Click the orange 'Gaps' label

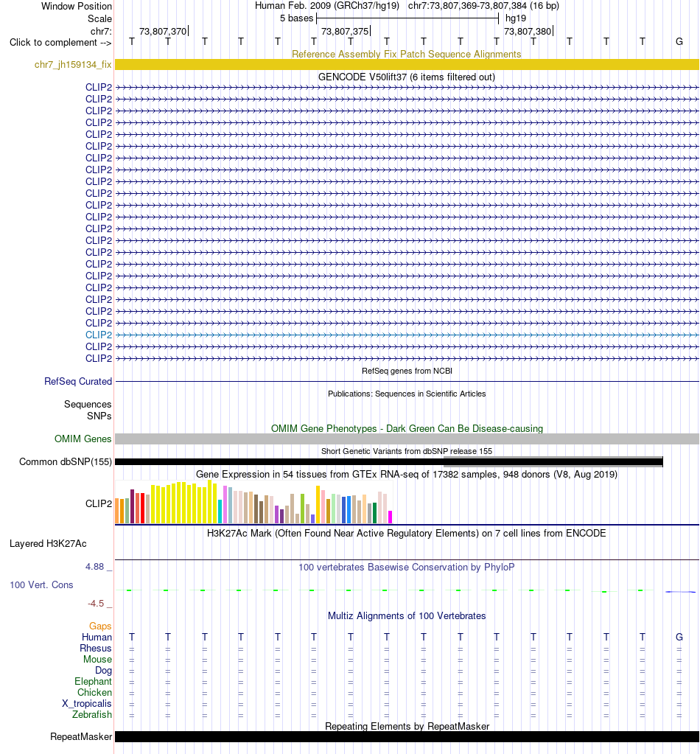pos(100,626)
